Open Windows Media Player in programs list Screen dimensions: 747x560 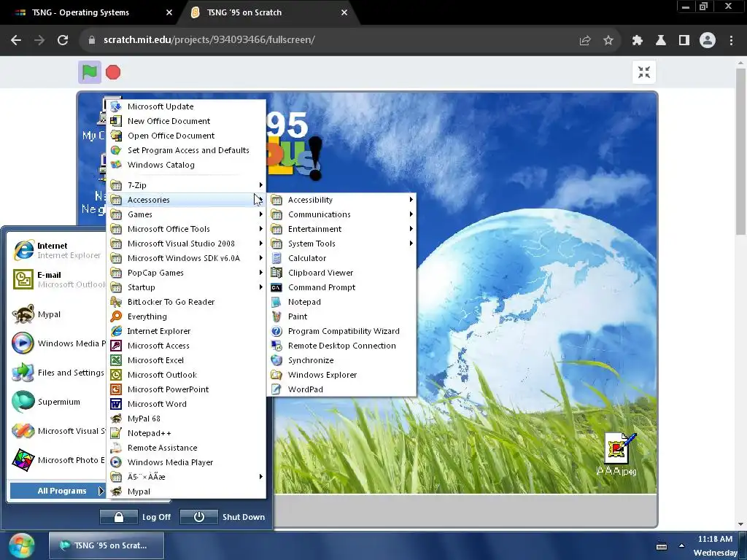(186, 462)
